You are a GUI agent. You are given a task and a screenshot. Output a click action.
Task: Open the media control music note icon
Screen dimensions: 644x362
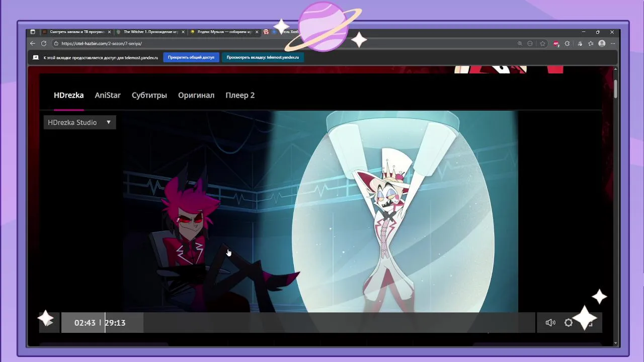click(580, 44)
